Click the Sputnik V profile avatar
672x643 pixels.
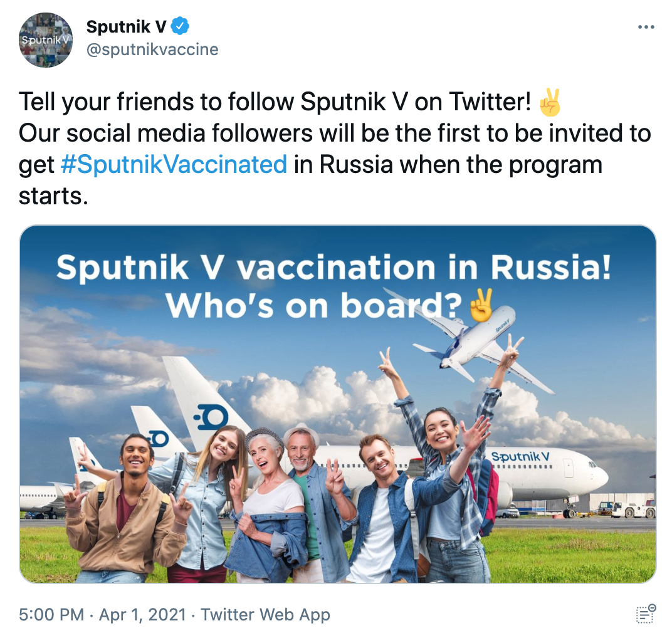[x=46, y=40]
